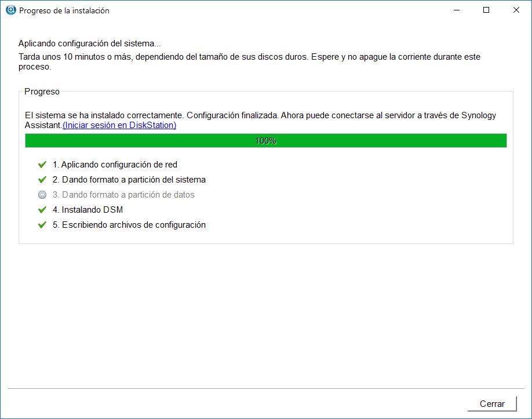This screenshot has width=532, height=419.
Task: Click text 'Tarda unos 10 minutos o más'
Action: point(75,57)
